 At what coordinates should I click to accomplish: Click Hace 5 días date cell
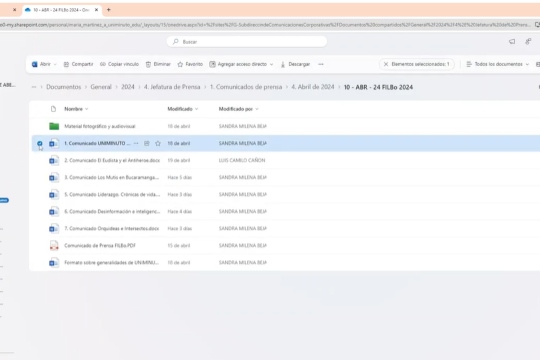tap(179, 177)
